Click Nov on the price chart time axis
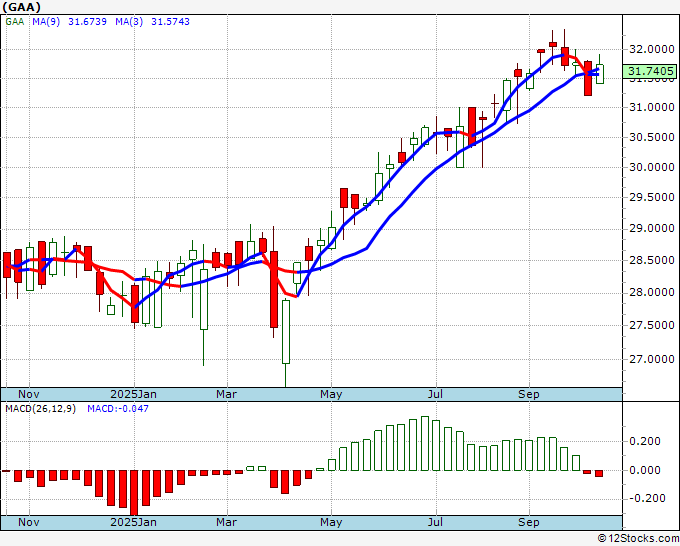This screenshot has width=680, height=546. 29,394
